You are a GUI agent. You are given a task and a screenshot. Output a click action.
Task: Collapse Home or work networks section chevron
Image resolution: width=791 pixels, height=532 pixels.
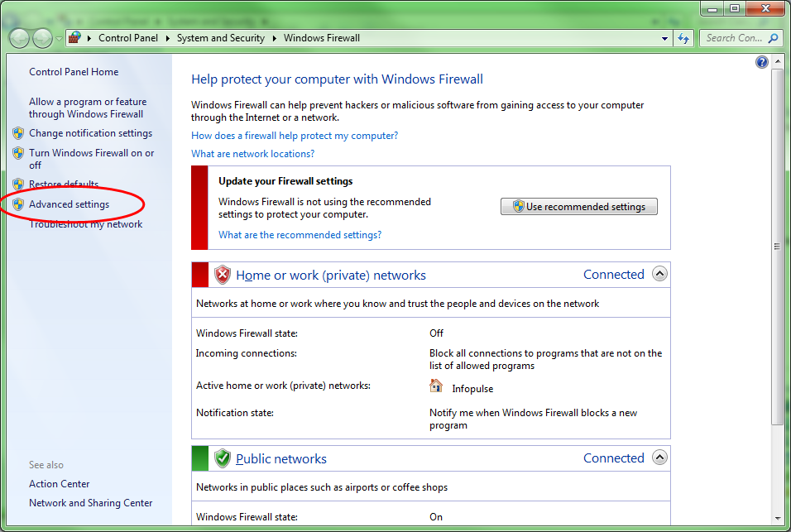point(659,274)
